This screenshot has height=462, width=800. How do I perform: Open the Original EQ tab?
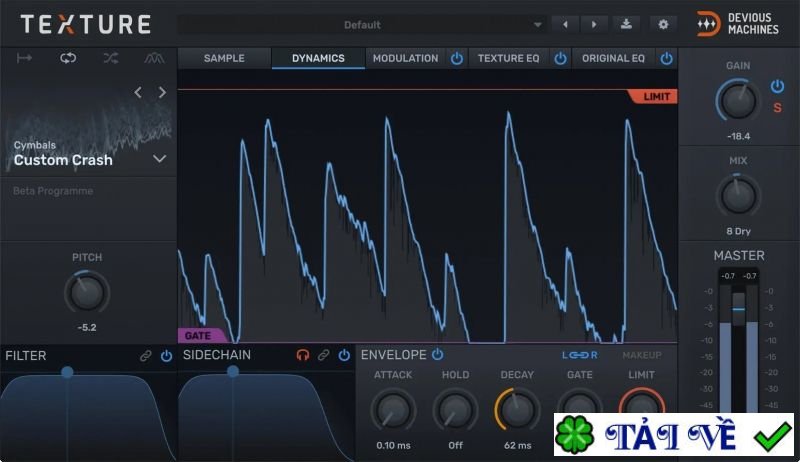(x=613, y=58)
